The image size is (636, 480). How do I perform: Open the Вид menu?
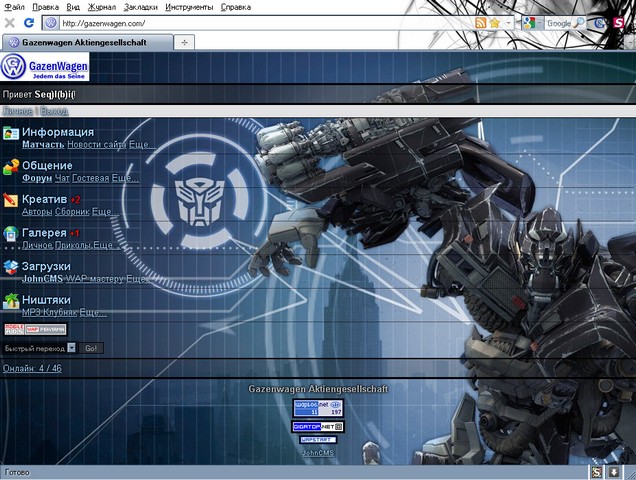click(73, 7)
